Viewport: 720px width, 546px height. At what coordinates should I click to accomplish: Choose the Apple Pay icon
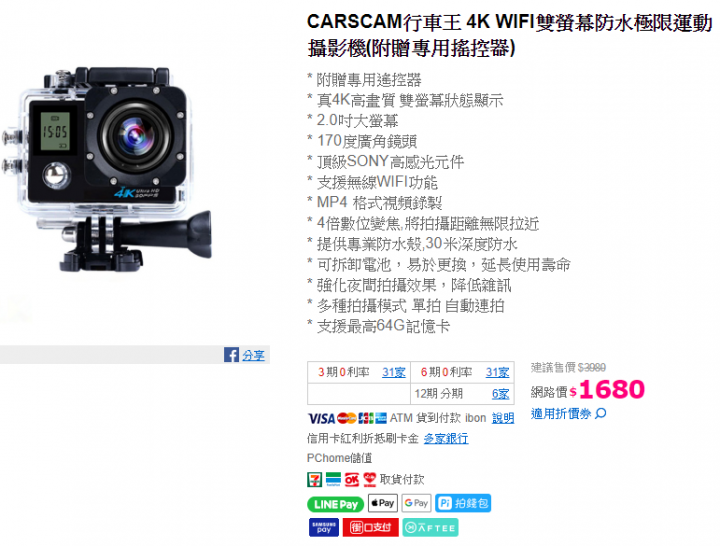point(383,503)
